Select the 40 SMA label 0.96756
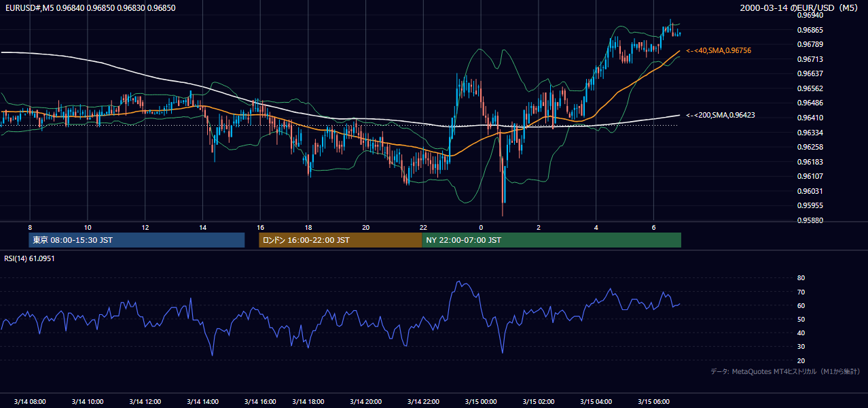The height and width of the screenshot is (408, 868). [x=719, y=51]
